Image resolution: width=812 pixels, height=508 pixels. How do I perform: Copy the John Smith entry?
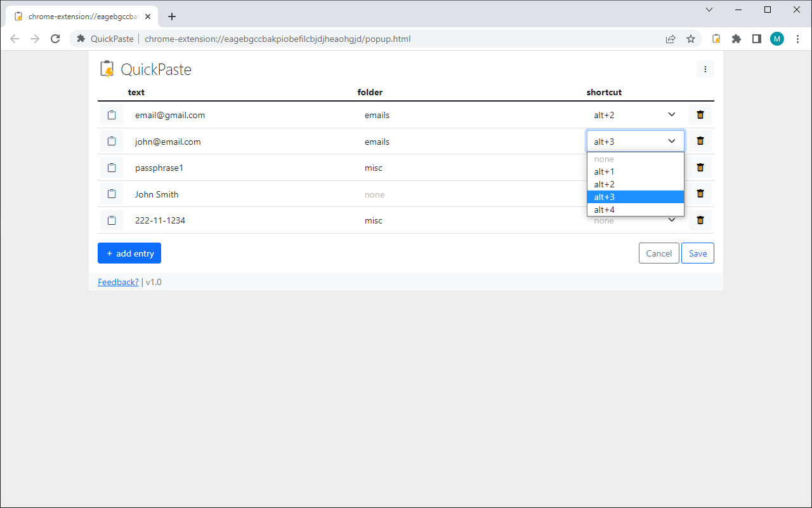pos(112,194)
